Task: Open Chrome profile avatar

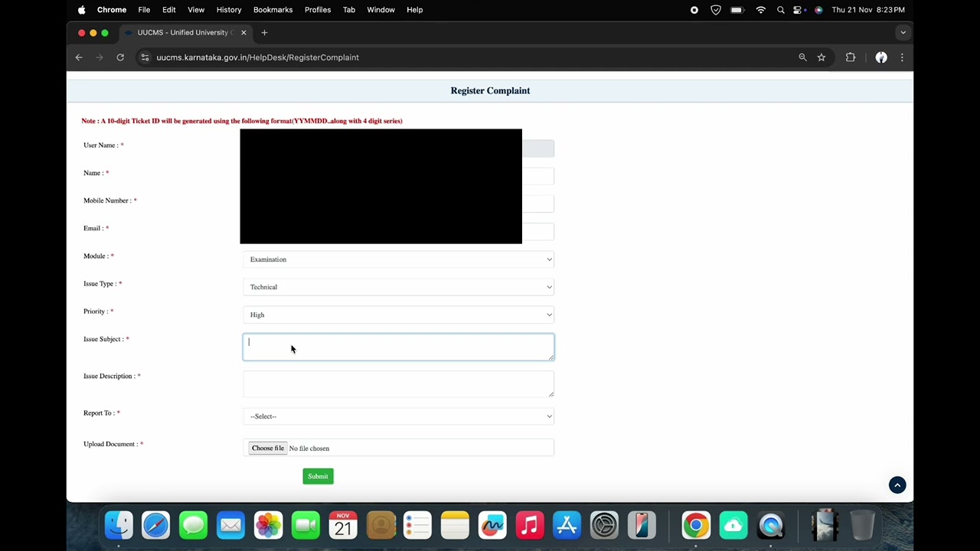Action: (881, 57)
